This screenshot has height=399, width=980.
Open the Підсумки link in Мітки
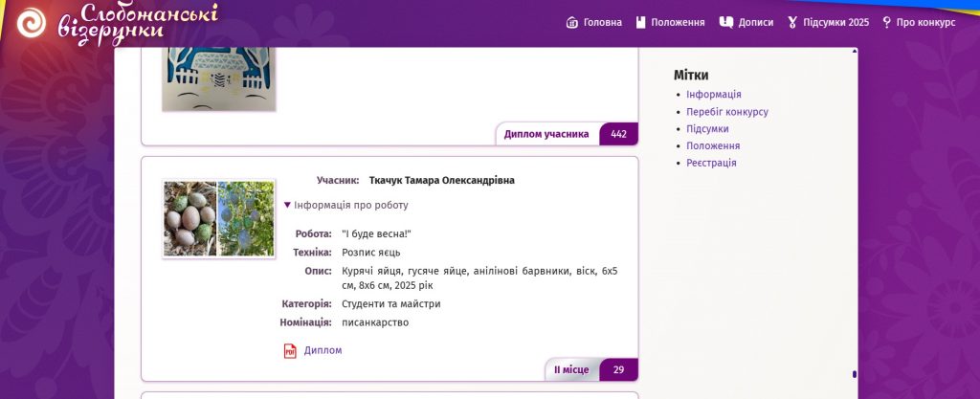coord(707,129)
